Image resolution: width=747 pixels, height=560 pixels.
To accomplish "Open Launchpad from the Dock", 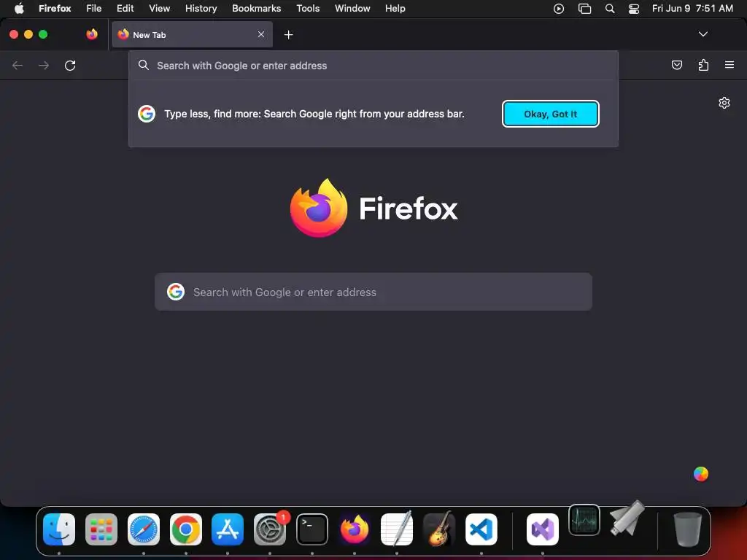I will click(x=101, y=529).
